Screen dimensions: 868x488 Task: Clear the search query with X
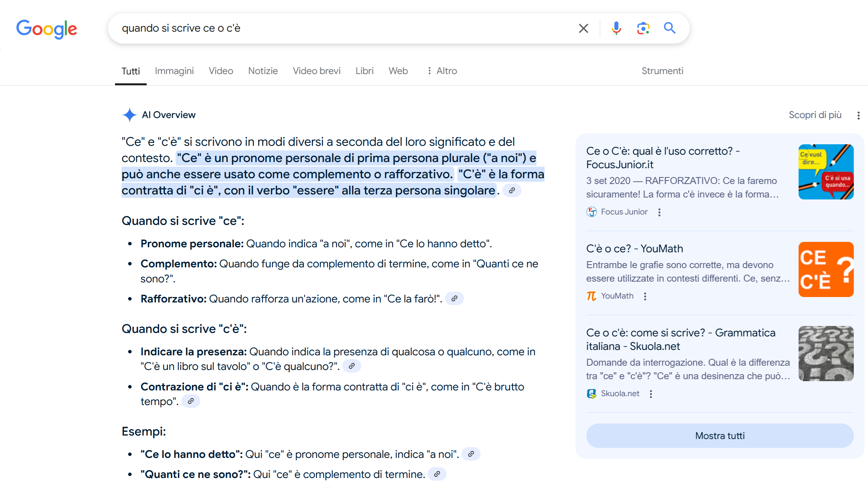[x=584, y=28]
